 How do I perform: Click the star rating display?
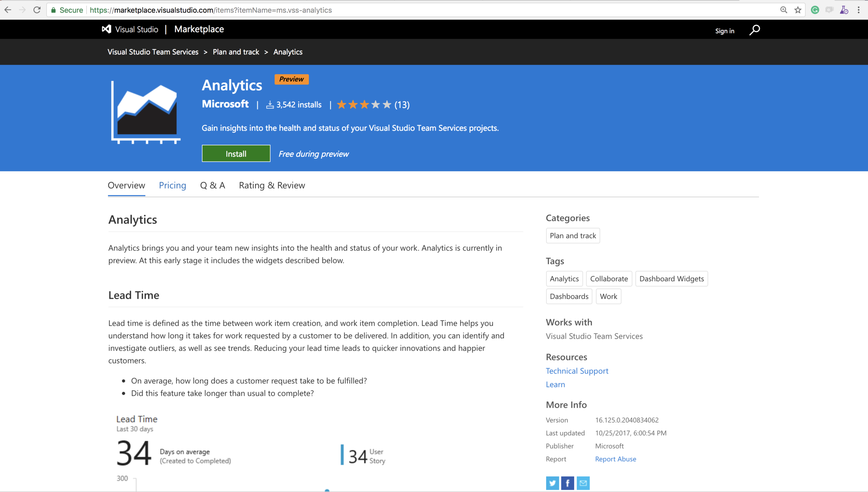[364, 105]
